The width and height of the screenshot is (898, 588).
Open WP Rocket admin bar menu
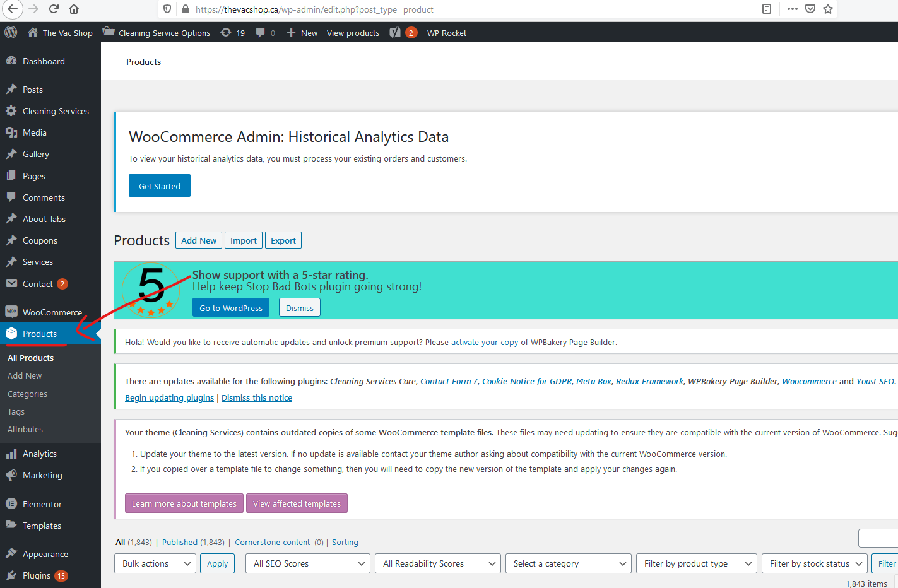click(x=447, y=33)
